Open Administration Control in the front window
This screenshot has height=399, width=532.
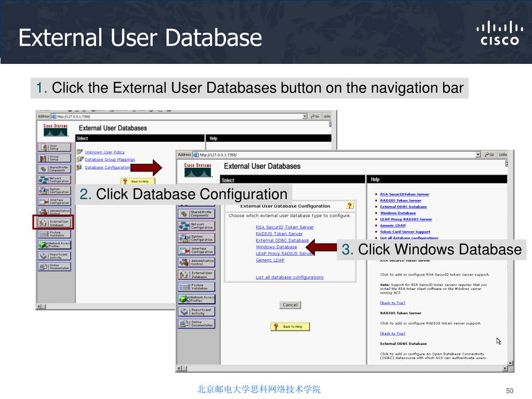tap(196, 262)
